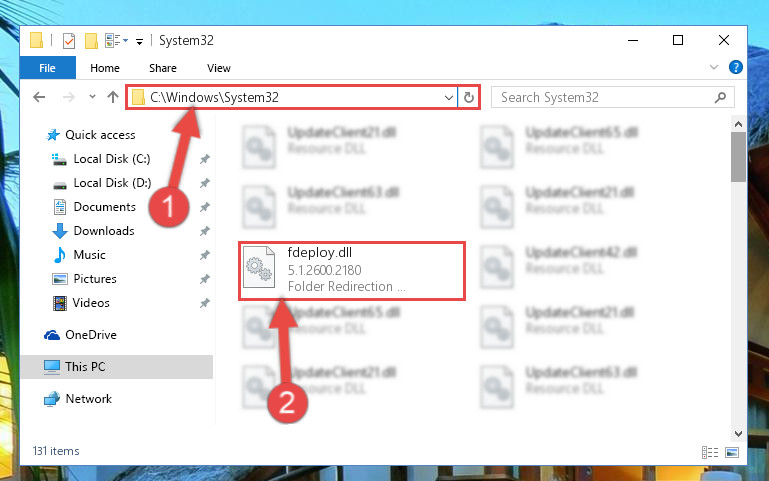The image size is (769, 481).
Task: Expand the address bar history dropdown
Action: point(448,98)
